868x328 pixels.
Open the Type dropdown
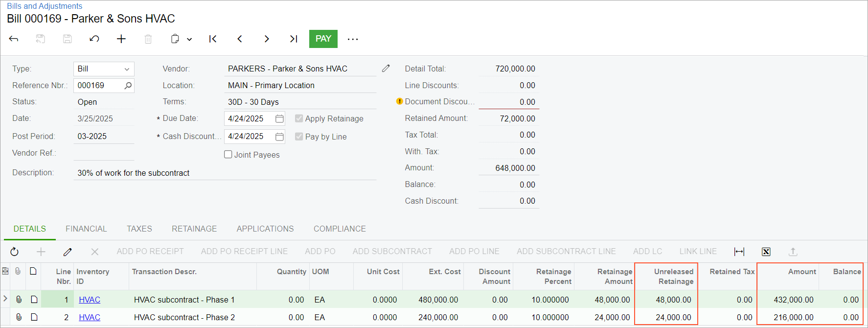127,69
